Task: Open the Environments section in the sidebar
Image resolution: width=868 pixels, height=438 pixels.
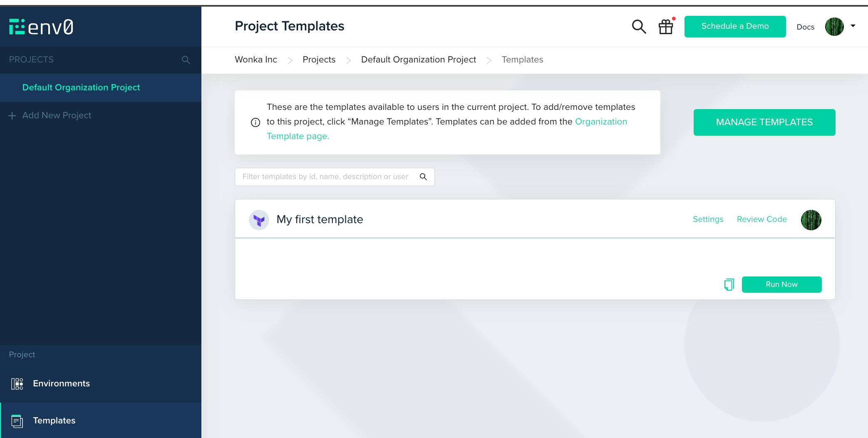Action: 61,383
